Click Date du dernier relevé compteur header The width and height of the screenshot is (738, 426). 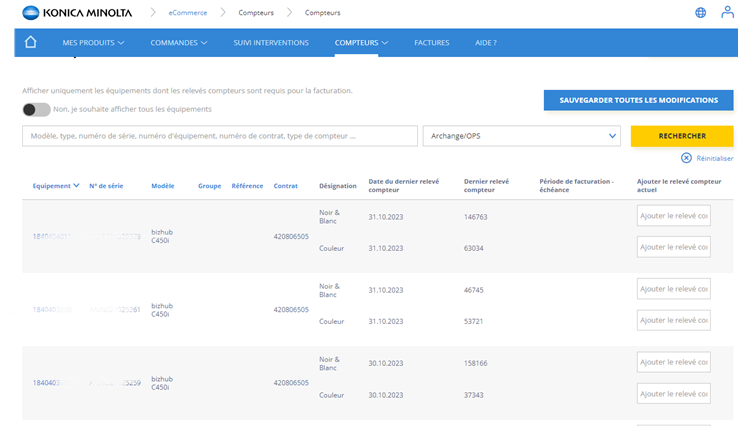pyautogui.click(x=403, y=185)
